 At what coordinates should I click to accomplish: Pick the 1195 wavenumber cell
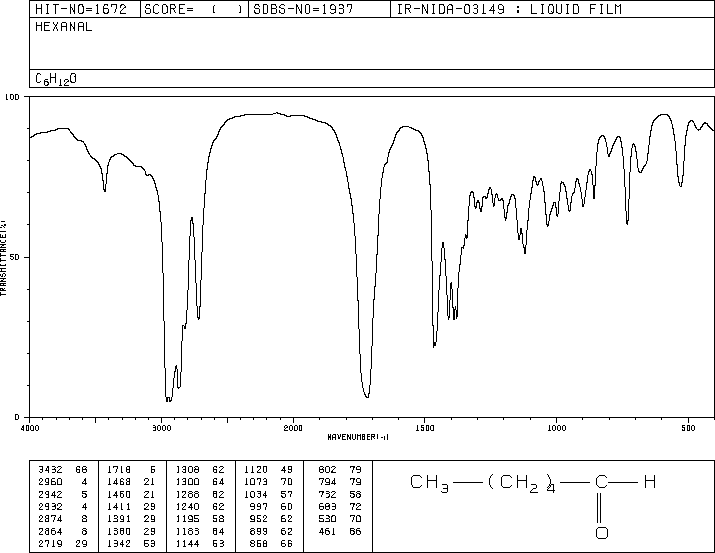(187, 519)
